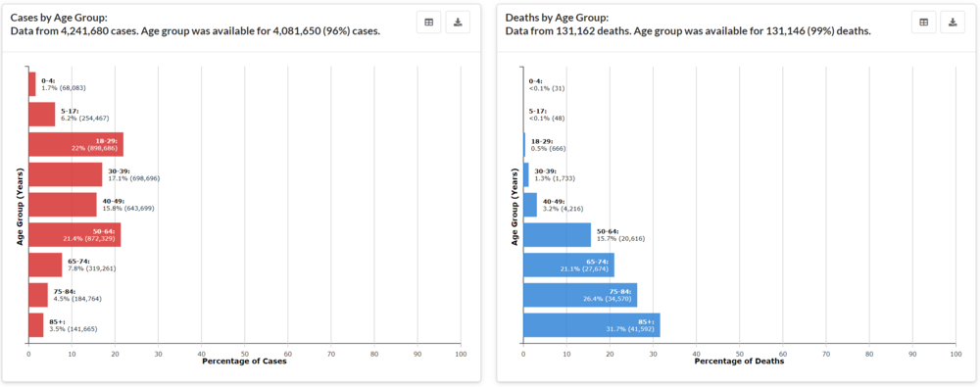The image size is (980, 387).
Task: Download the Cases by Age Group chart
Action: pos(458,22)
